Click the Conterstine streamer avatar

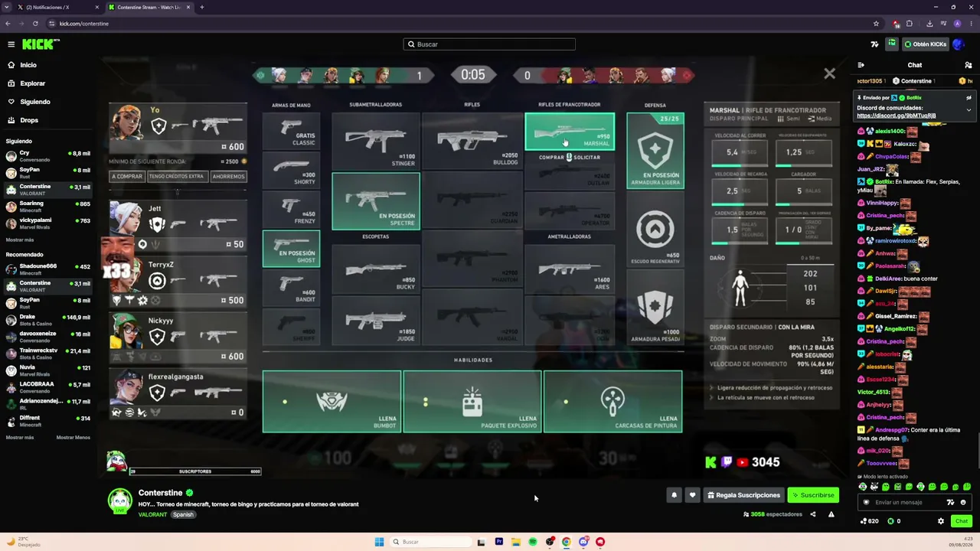point(120,500)
